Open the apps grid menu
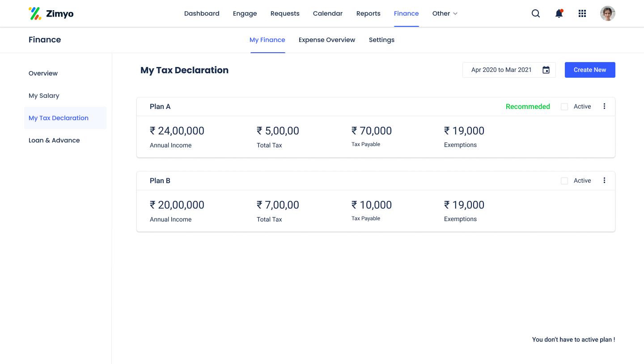 (x=582, y=13)
